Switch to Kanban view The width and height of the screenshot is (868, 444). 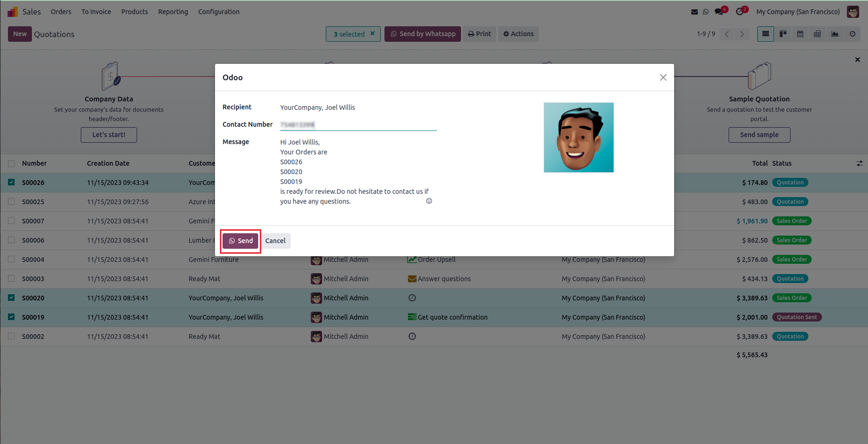(x=783, y=34)
